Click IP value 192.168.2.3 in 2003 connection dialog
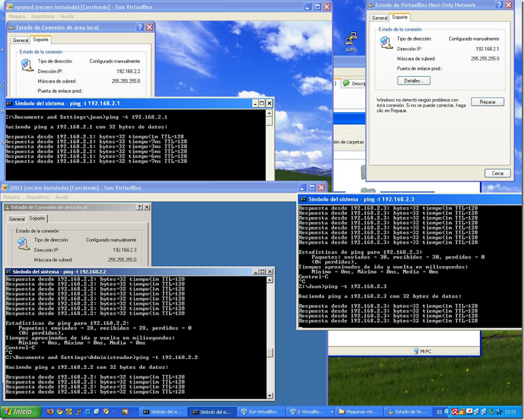Viewport: 524px width, 420px height. click(x=124, y=250)
